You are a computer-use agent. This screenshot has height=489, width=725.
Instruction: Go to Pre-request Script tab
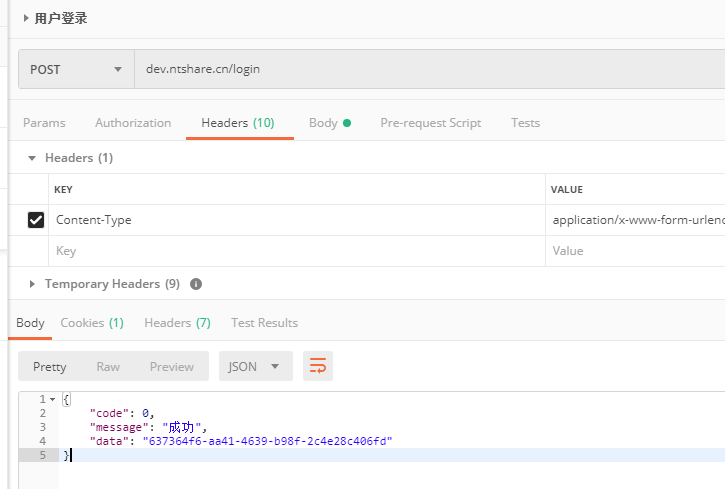coord(431,123)
